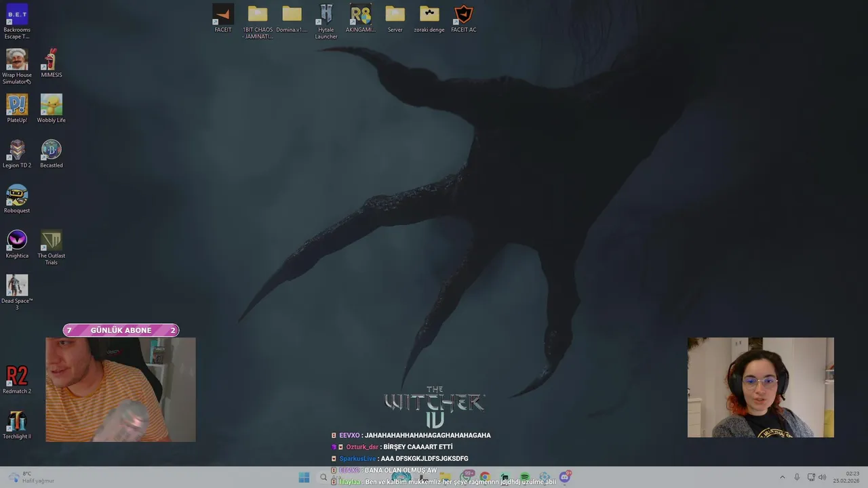Click the left webcam feed thumbnail
This screenshot has width=868, height=488.
coord(121,390)
